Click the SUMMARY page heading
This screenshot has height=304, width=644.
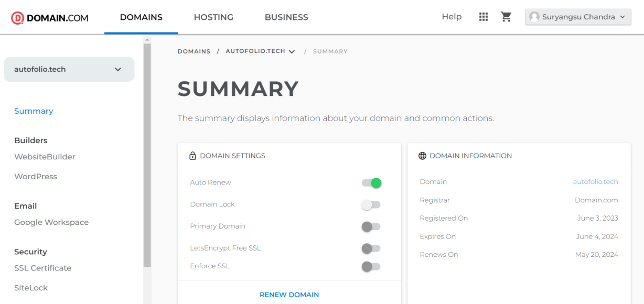click(238, 89)
